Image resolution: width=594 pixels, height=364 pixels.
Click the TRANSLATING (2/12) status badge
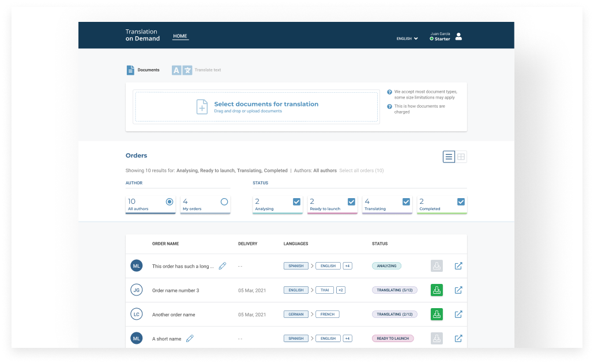click(x=394, y=314)
